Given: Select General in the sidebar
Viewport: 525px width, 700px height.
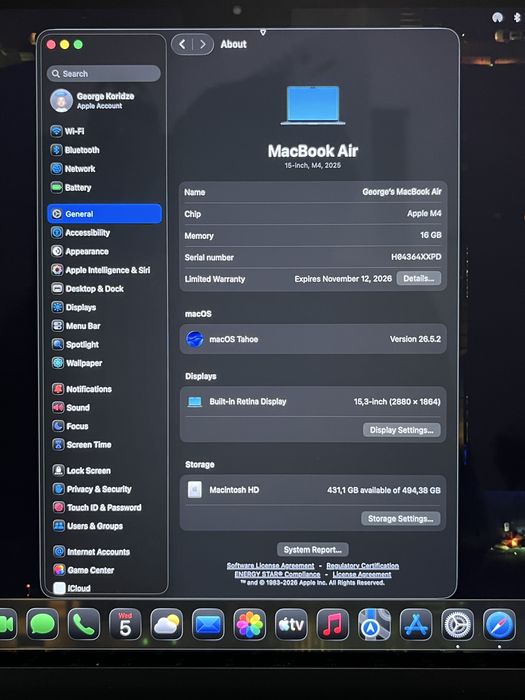Looking at the screenshot, I should click(x=104, y=214).
